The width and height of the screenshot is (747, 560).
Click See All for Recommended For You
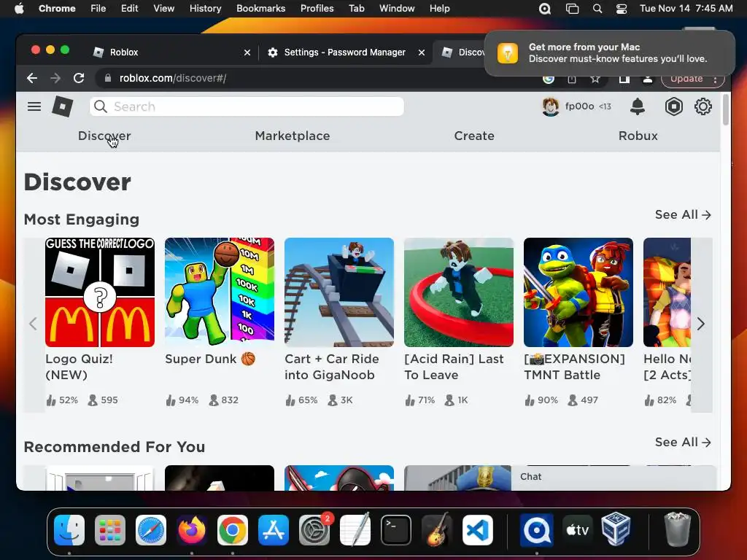[x=683, y=443]
